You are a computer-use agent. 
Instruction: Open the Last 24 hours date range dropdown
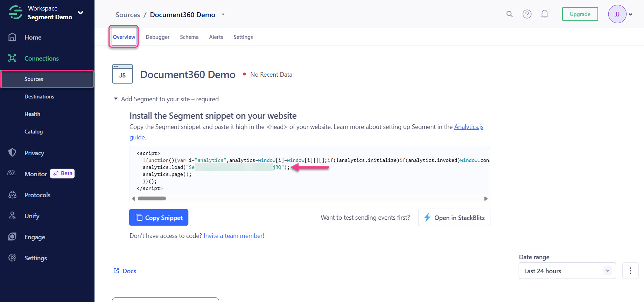coord(567,271)
